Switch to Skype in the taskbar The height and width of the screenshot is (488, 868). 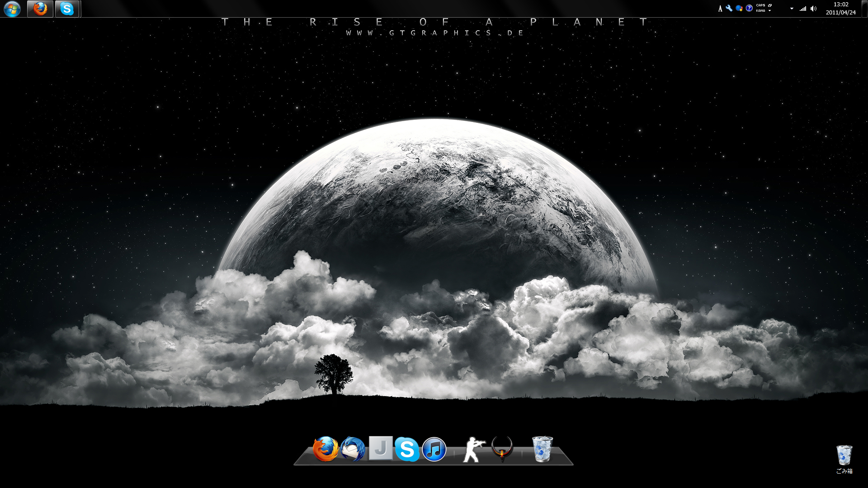click(67, 9)
